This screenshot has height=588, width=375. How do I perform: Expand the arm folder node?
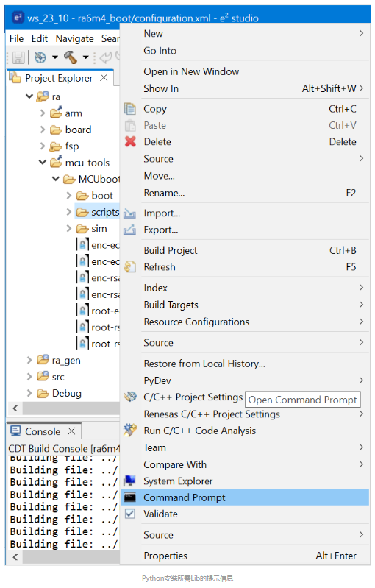pyautogui.click(x=43, y=113)
